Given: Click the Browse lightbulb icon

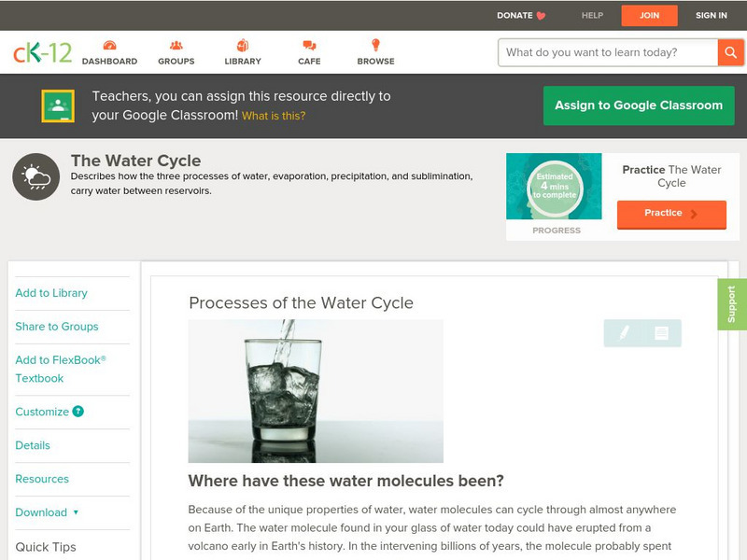Looking at the screenshot, I should 375,45.
